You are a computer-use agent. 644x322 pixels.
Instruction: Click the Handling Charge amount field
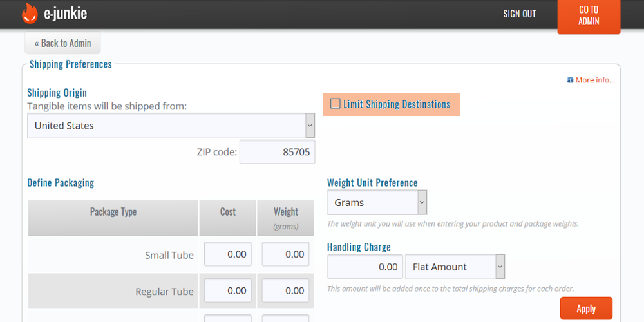(365, 267)
